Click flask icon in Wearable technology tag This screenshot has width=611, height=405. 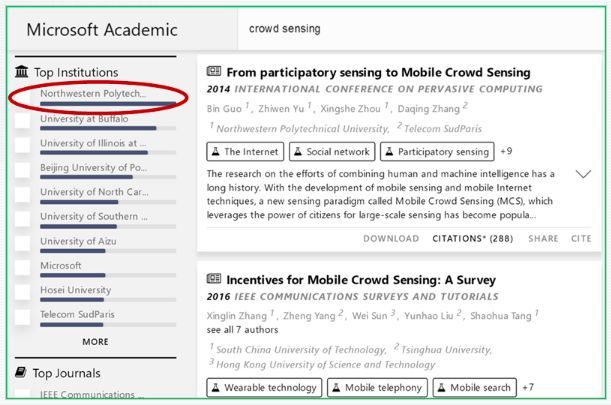[x=215, y=387]
